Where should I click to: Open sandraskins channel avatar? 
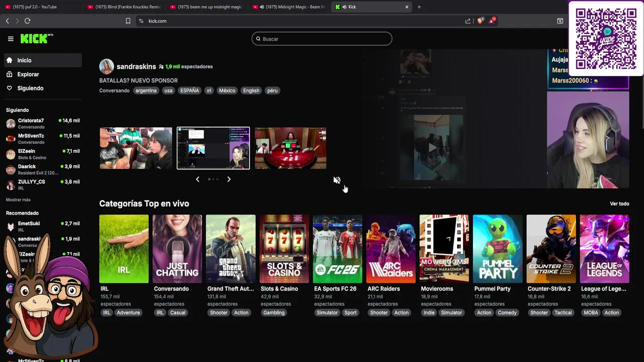tap(106, 66)
